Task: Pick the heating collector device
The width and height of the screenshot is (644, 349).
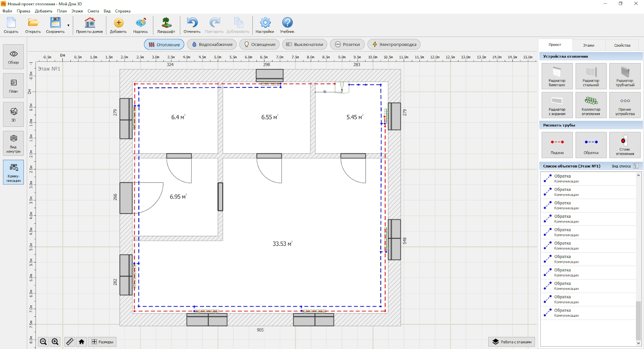Action: point(591,105)
